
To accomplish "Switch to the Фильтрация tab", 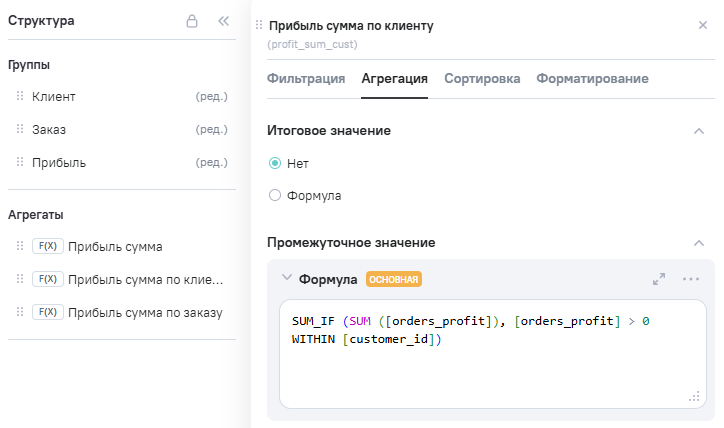I will pos(306,79).
